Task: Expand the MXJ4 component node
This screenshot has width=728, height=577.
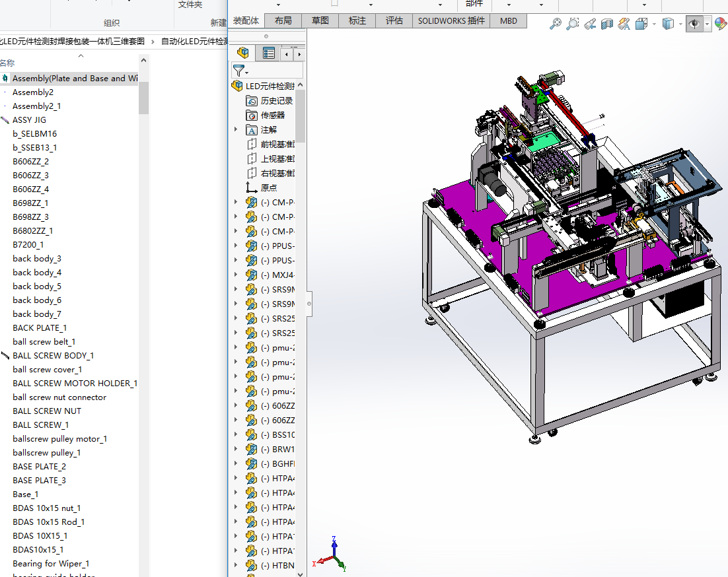Action: click(236, 275)
